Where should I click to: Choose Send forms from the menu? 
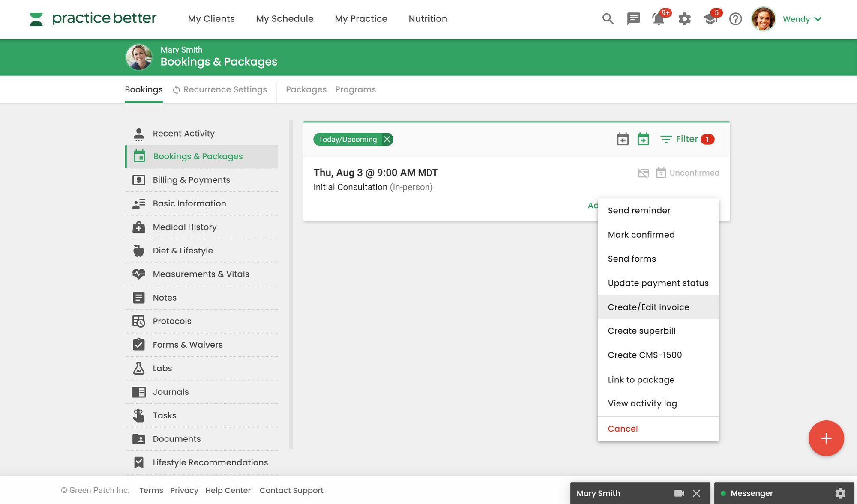pyautogui.click(x=658, y=259)
